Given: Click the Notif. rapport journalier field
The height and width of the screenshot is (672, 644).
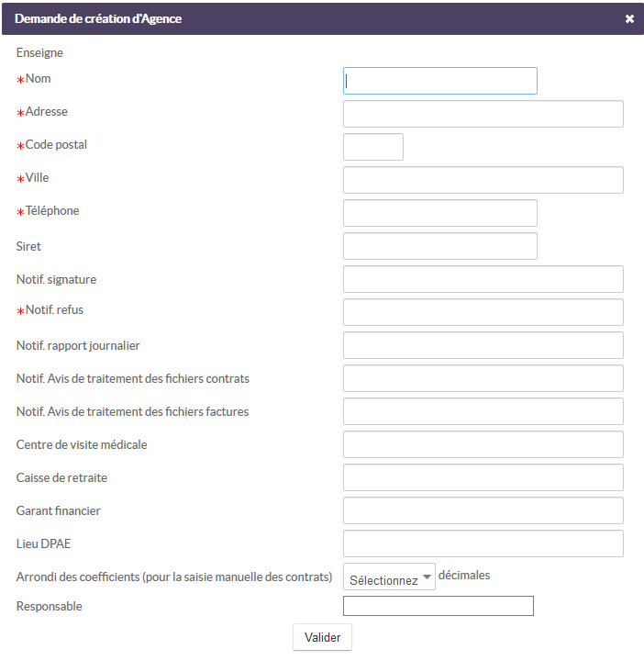Looking at the screenshot, I should [483, 345].
